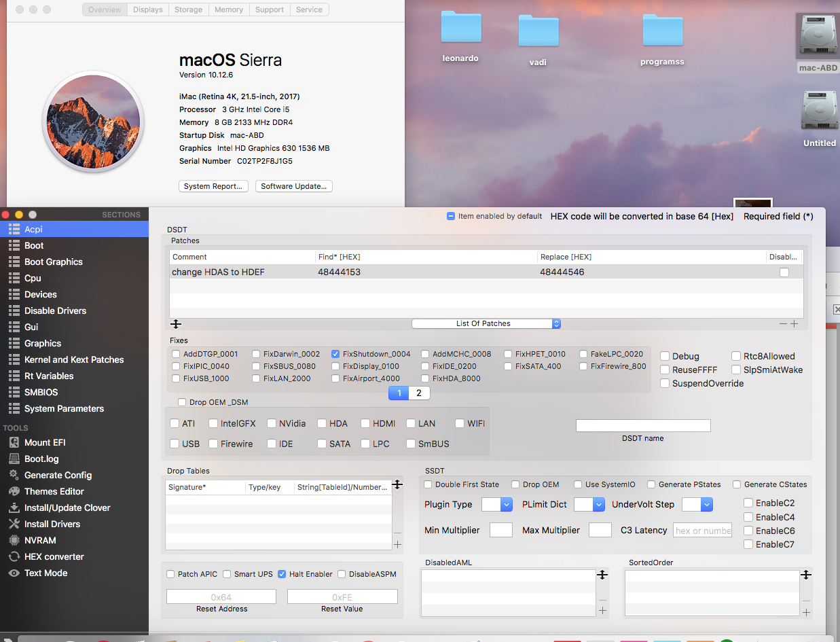Switch to Text Mode view
The width and height of the screenshot is (840, 642).
(x=45, y=573)
